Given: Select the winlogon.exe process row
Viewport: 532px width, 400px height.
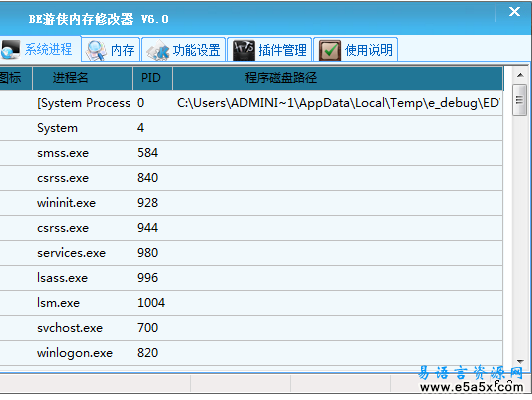Looking at the screenshot, I should pos(251,353).
